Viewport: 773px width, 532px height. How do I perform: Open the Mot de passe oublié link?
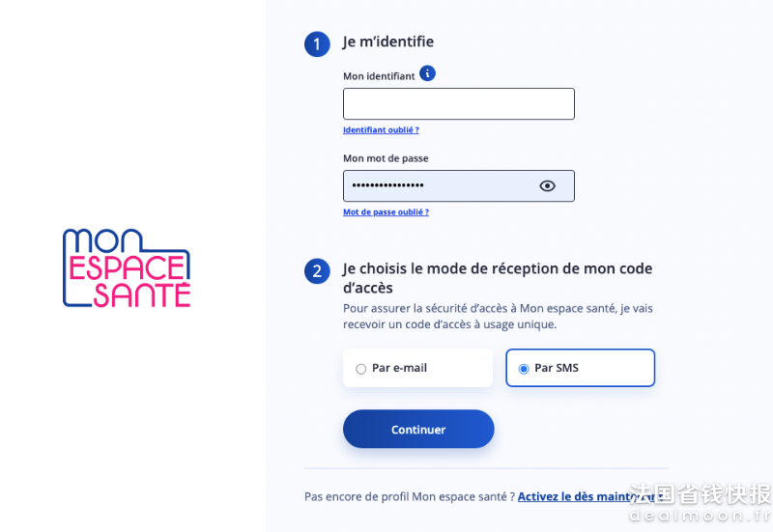tap(386, 212)
